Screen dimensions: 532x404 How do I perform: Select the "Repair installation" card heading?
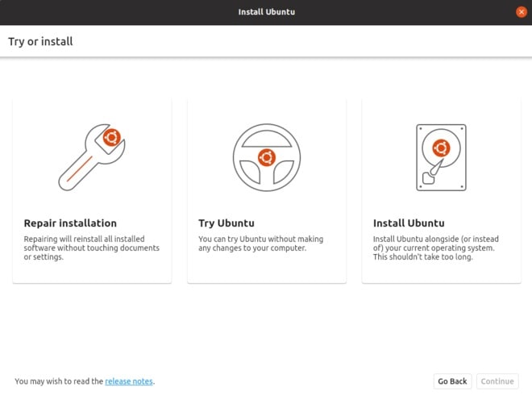70,223
